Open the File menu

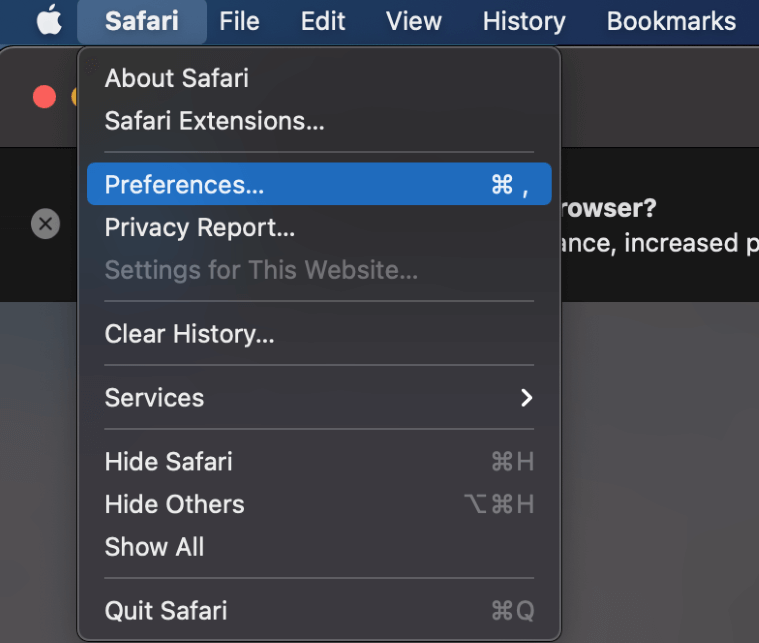[x=239, y=21]
